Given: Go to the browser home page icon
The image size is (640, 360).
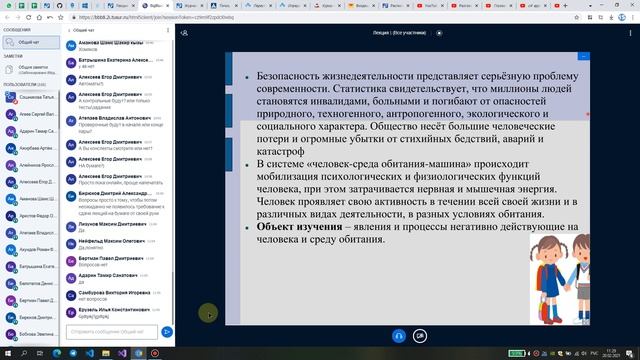Looking at the screenshot, I should tap(39, 18).
